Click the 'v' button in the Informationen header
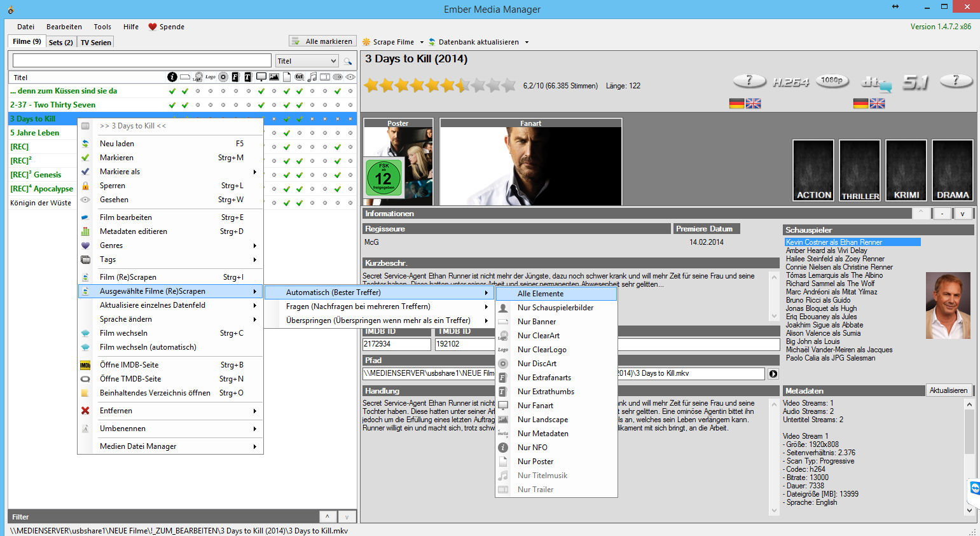The image size is (980, 536). [x=963, y=214]
